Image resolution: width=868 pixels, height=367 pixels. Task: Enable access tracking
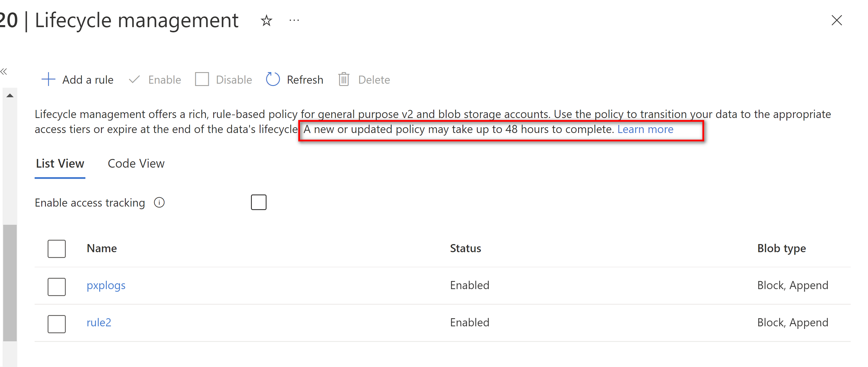click(258, 202)
